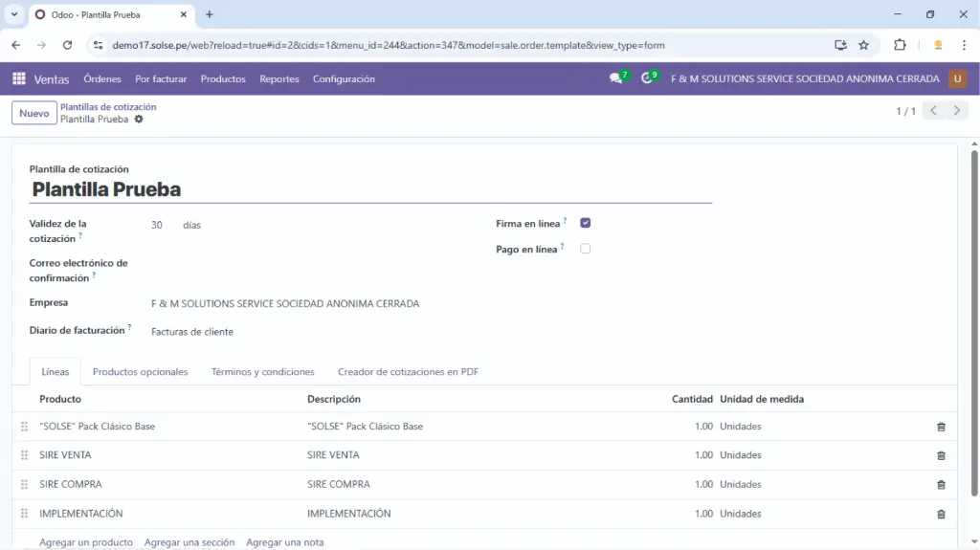Open the Términos y condiciones tab
980x550 pixels.
click(262, 372)
